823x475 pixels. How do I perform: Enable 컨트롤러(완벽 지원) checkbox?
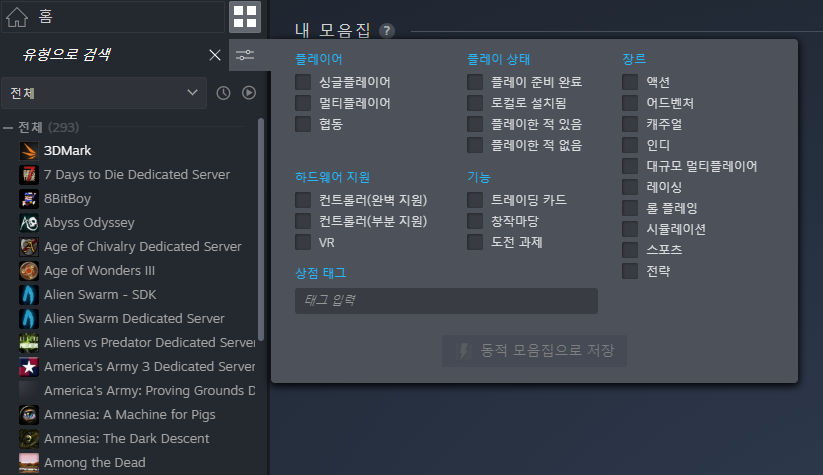click(303, 200)
